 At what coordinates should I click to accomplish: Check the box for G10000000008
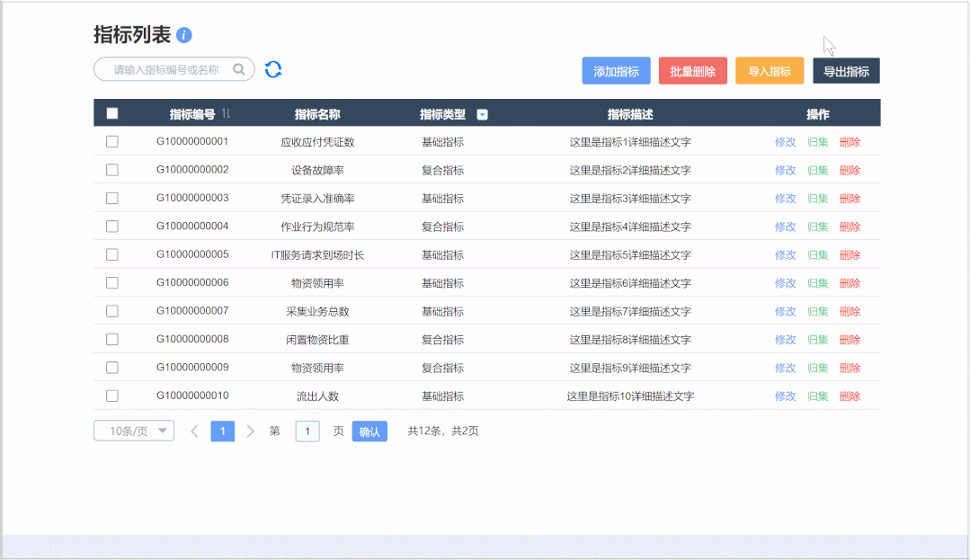click(112, 339)
